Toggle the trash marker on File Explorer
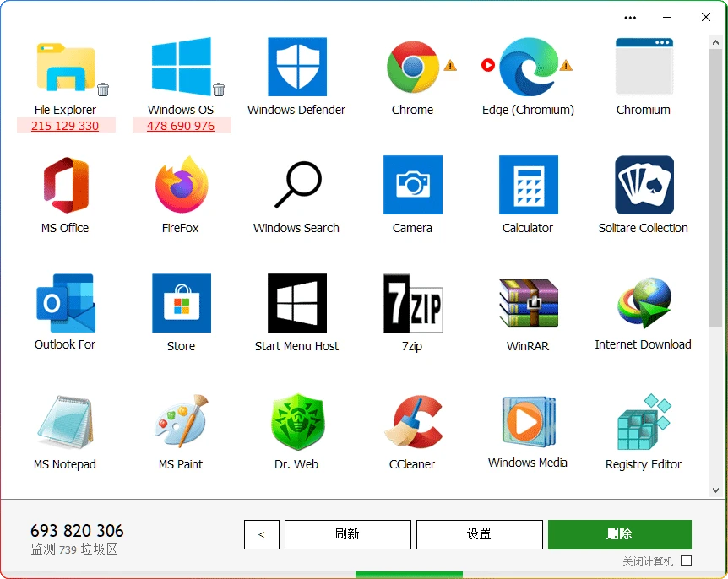 click(101, 91)
